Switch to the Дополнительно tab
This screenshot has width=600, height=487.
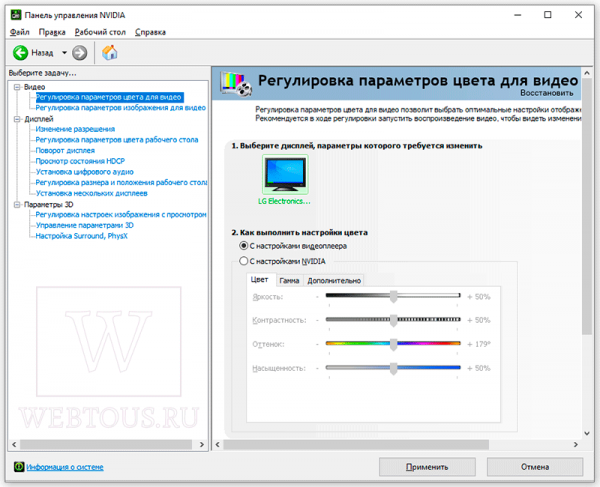pos(334,281)
